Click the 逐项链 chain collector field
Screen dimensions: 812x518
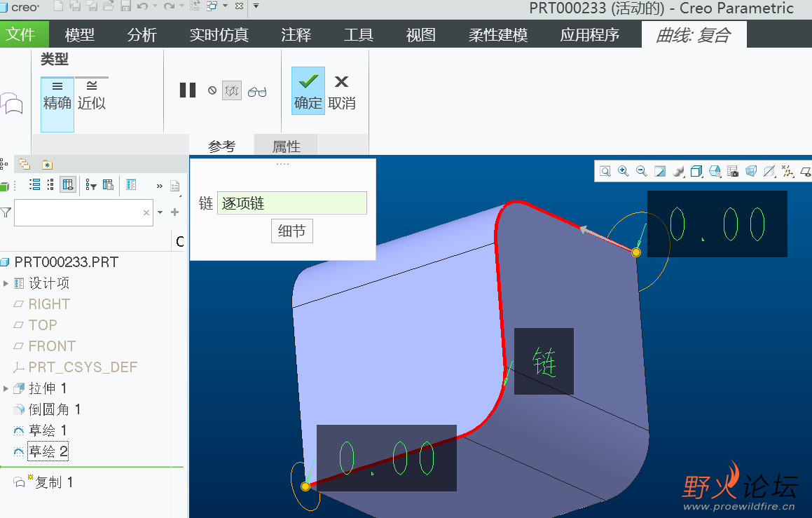(292, 203)
